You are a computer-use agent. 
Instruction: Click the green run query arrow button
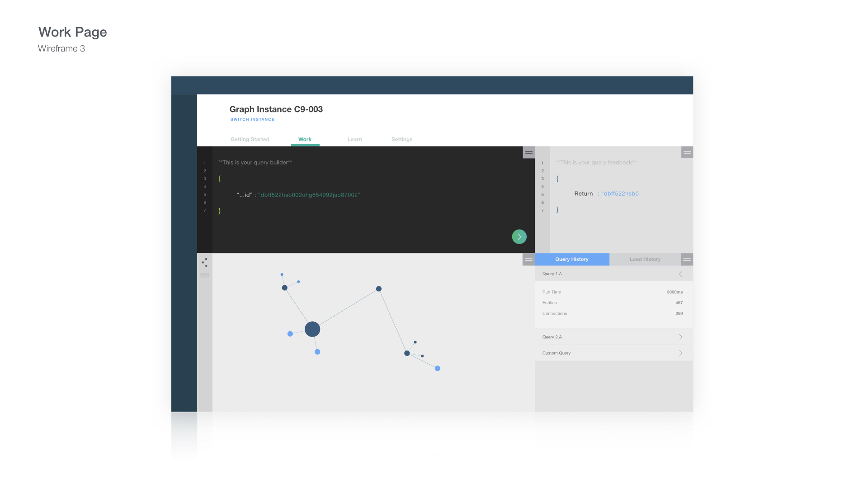click(519, 237)
